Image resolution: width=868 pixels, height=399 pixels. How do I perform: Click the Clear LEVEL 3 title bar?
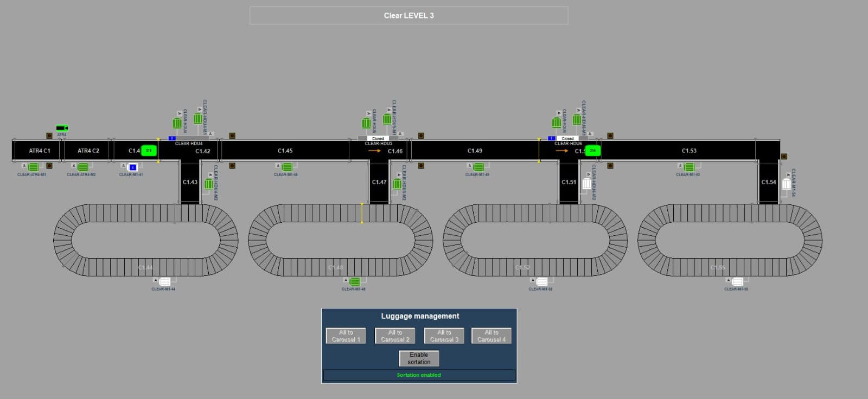point(409,16)
